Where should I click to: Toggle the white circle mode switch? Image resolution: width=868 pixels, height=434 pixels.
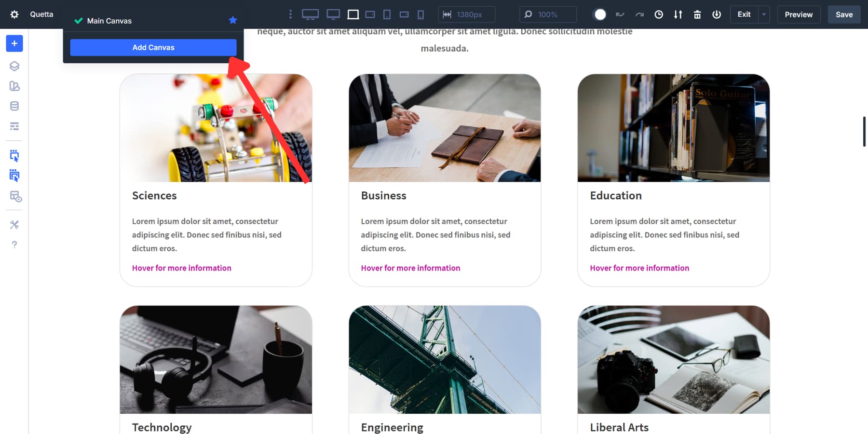[599, 14]
